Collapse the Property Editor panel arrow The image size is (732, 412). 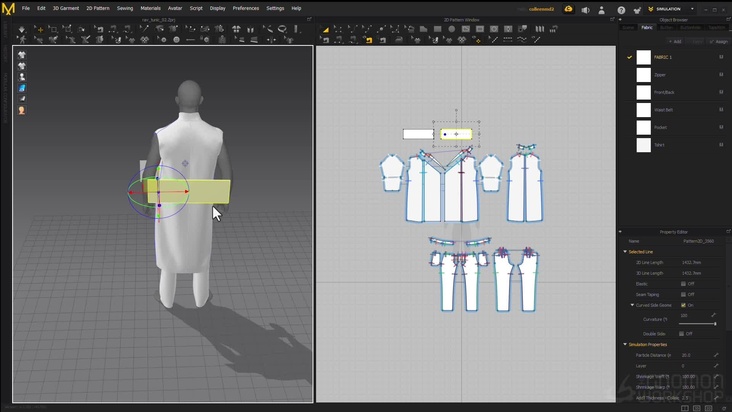(x=620, y=232)
